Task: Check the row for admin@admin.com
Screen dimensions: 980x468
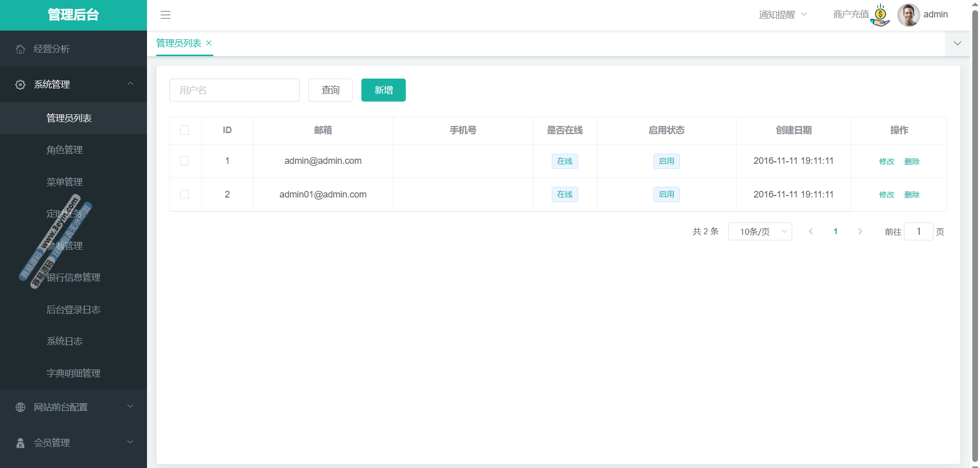Action: 185,161
